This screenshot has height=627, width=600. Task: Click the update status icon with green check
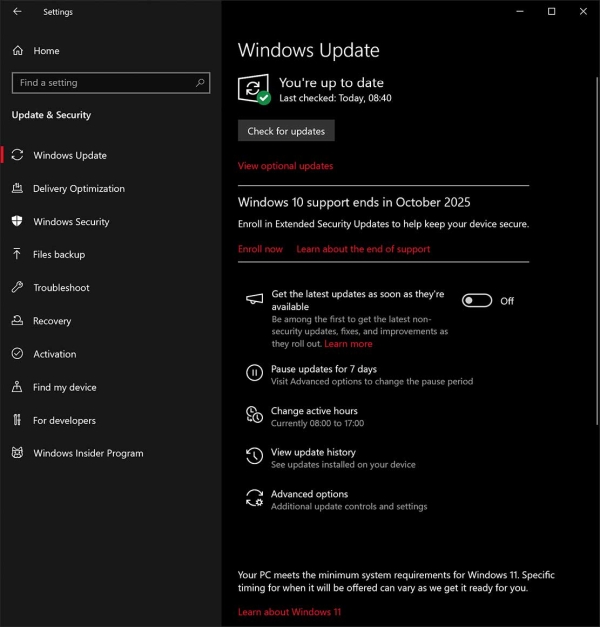[x=254, y=89]
